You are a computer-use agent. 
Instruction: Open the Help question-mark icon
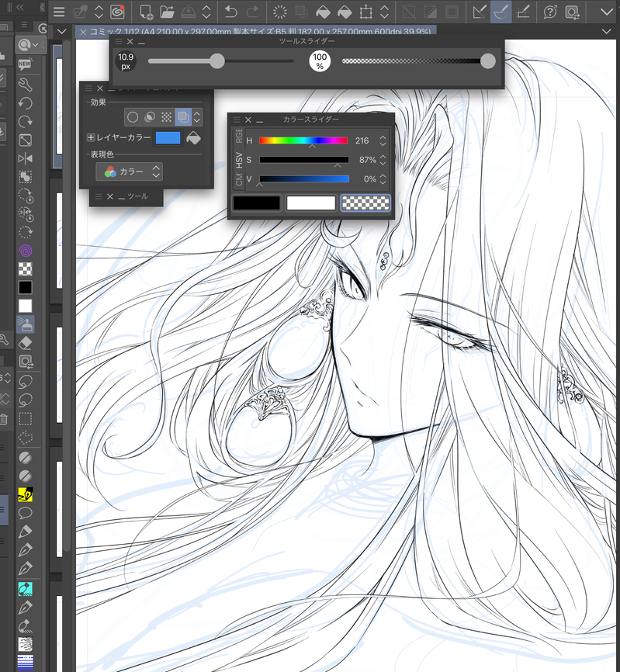(549, 12)
